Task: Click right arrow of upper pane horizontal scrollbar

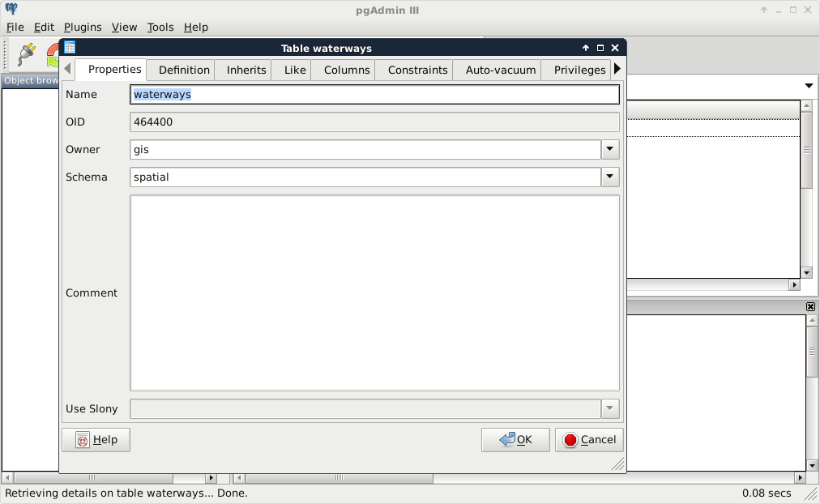Action: coord(795,285)
